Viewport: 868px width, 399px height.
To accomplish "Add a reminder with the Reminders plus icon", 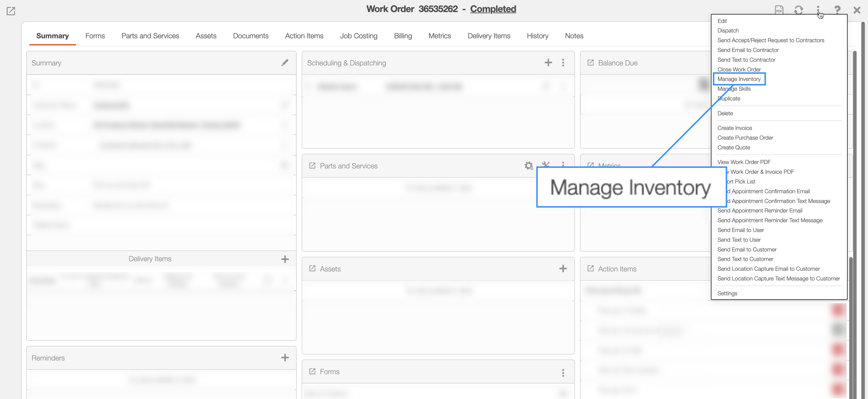I will tap(285, 357).
